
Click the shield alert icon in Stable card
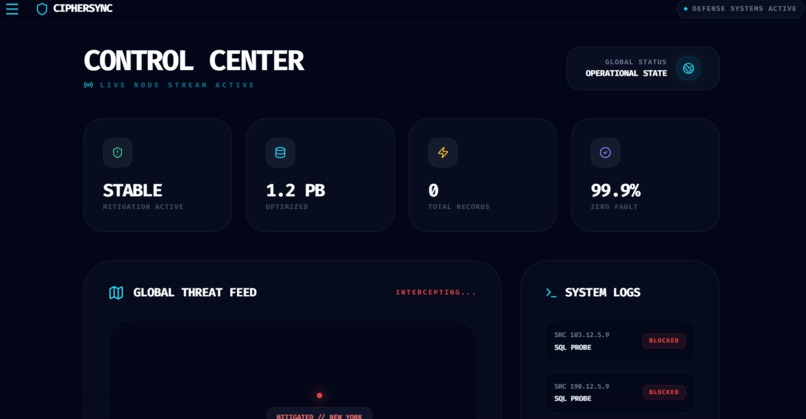click(x=118, y=153)
